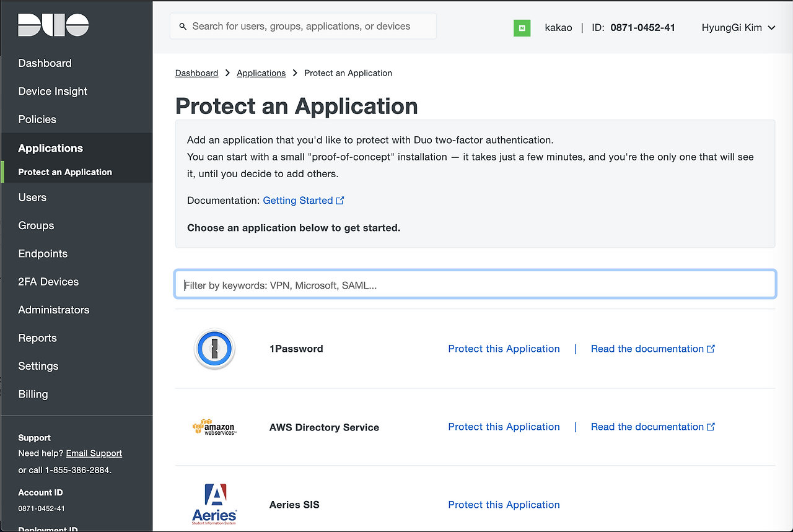Focus the Filter by keywords field

pyautogui.click(x=475, y=286)
